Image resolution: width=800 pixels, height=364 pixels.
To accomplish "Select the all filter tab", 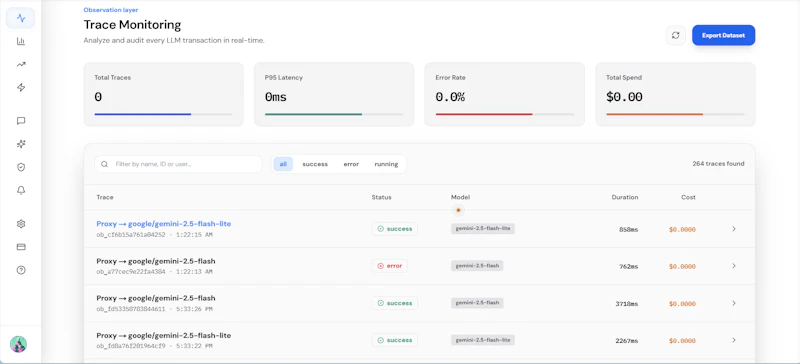I will [x=283, y=164].
